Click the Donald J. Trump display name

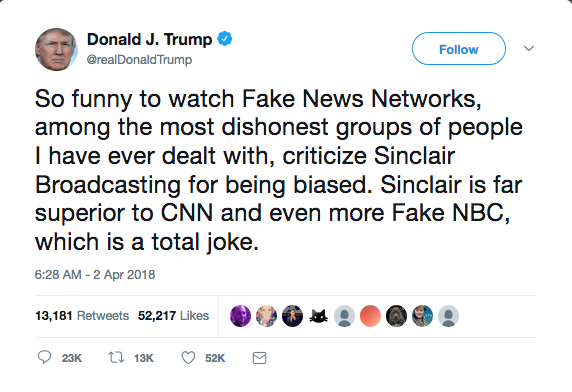pyautogui.click(x=149, y=39)
